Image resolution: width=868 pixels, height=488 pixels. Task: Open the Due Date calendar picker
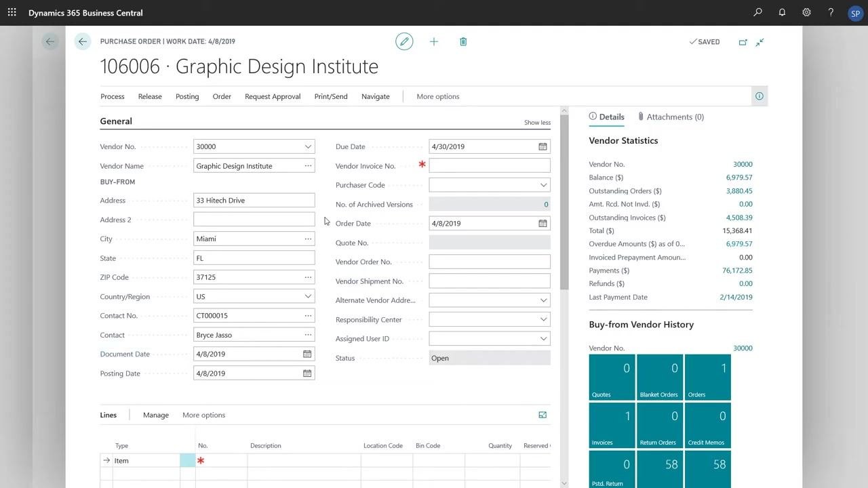pyautogui.click(x=542, y=146)
